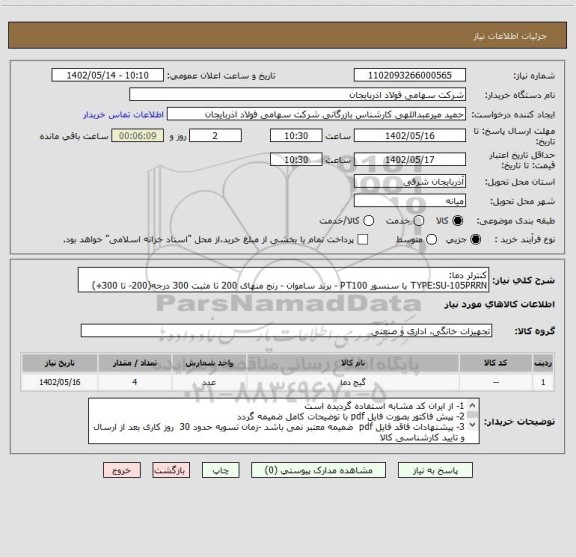The width and height of the screenshot is (576, 557).
Task: Click the شهر محل تحویل field میانه
Action: 410,201
